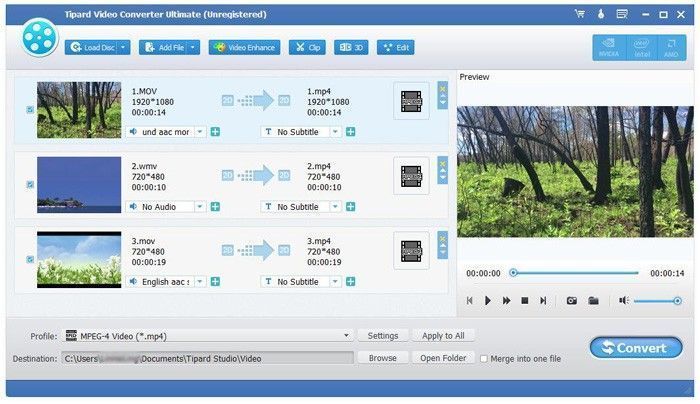Enable Merge into one file
This screenshot has height=404, width=700.
[x=485, y=358]
